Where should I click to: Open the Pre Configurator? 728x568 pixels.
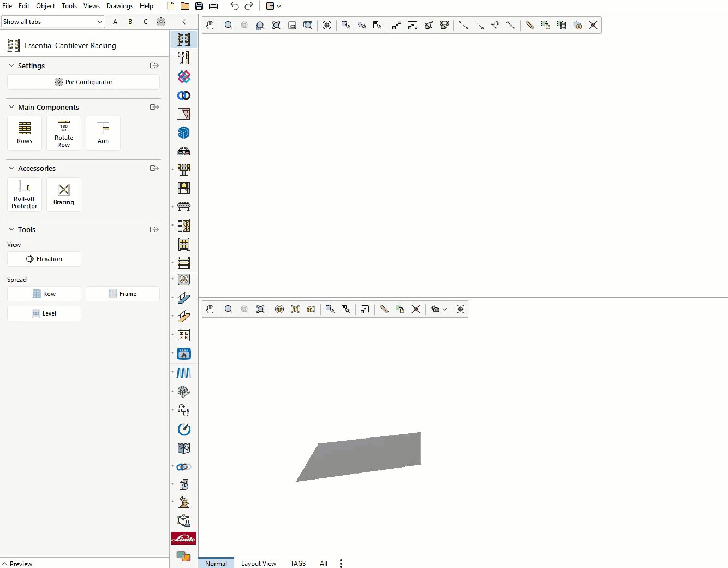[83, 82]
